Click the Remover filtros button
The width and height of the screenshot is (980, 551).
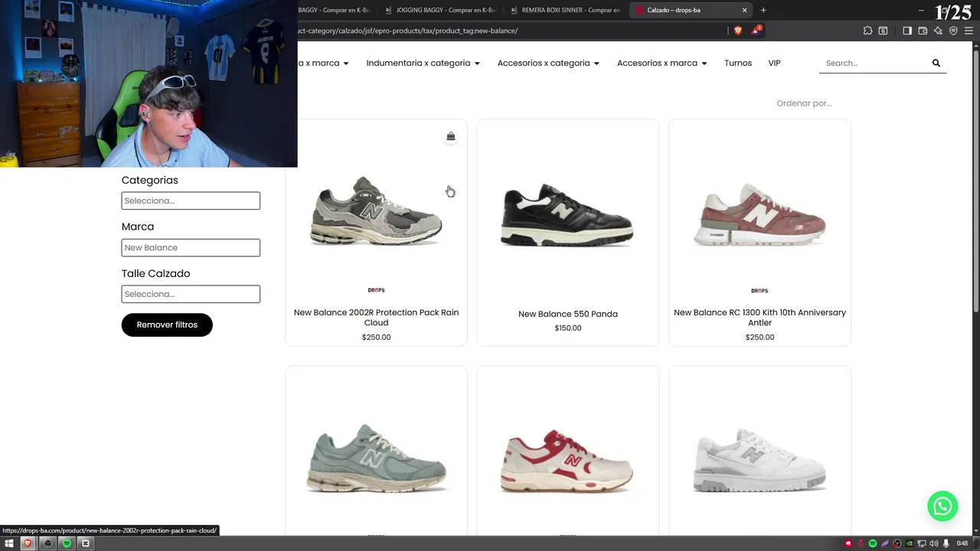coord(167,324)
